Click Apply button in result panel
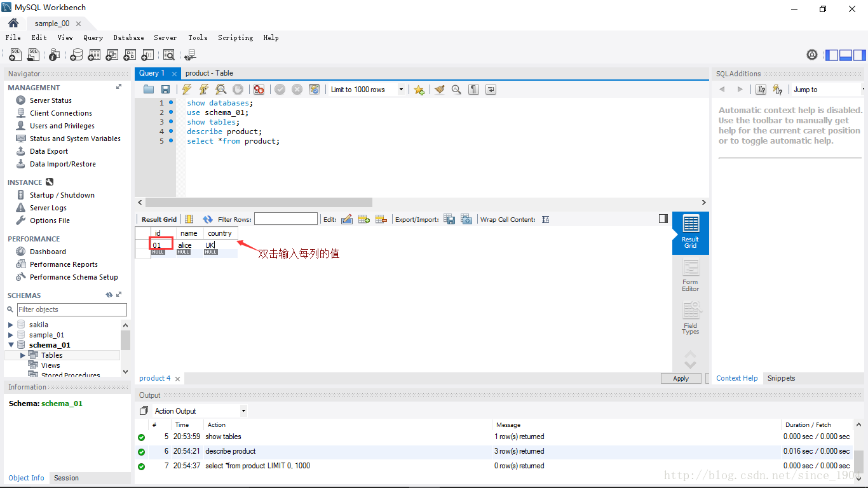Image resolution: width=868 pixels, height=488 pixels. click(x=681, y=378)
